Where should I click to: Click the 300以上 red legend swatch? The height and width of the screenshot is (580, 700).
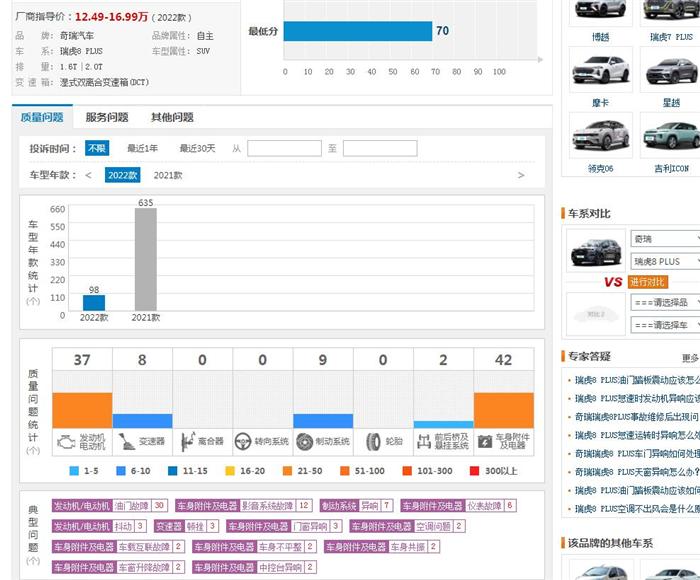474,471
